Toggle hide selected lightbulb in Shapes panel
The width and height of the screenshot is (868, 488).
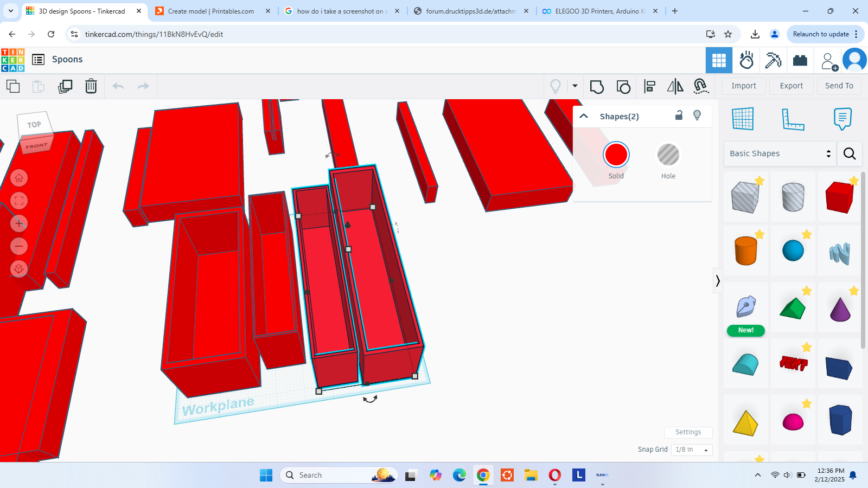coord(698,115)
